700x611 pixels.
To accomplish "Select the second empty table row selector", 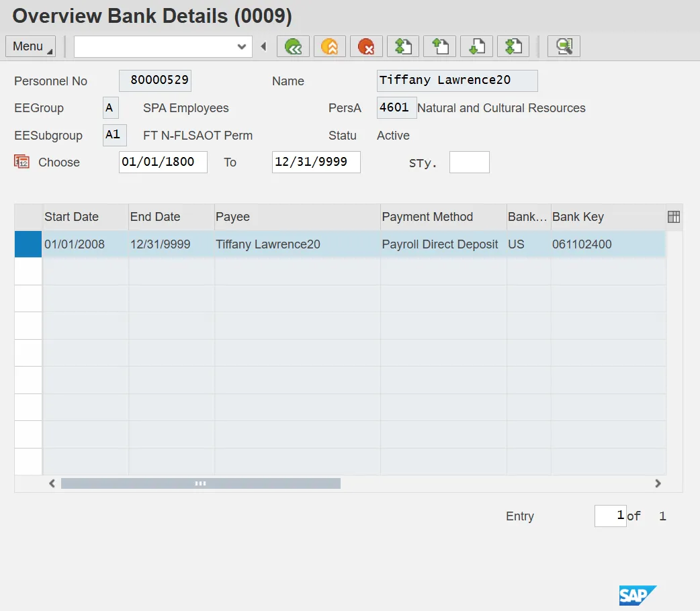I will tap(28, 298).
